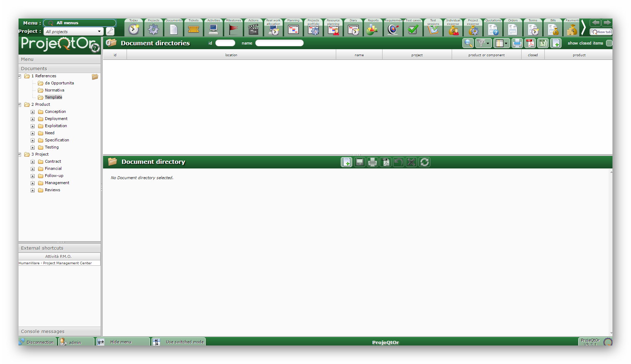This screenshot has height=364, width=631.
Task: Open the External shortcuts section
Action: pos(42,248)
